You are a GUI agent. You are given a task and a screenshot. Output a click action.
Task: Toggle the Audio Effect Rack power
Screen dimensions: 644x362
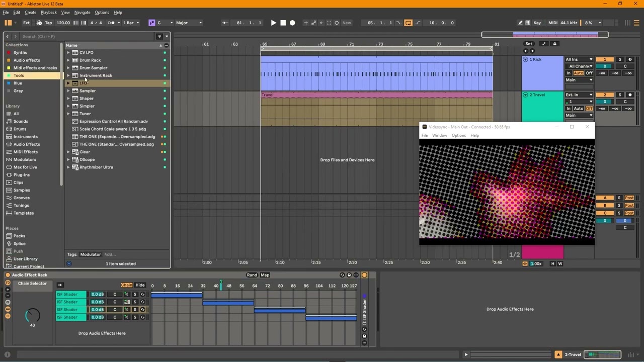8,275
